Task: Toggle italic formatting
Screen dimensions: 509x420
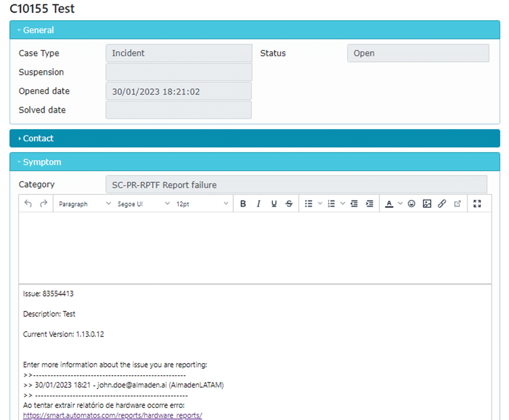Action: (259, 204)
